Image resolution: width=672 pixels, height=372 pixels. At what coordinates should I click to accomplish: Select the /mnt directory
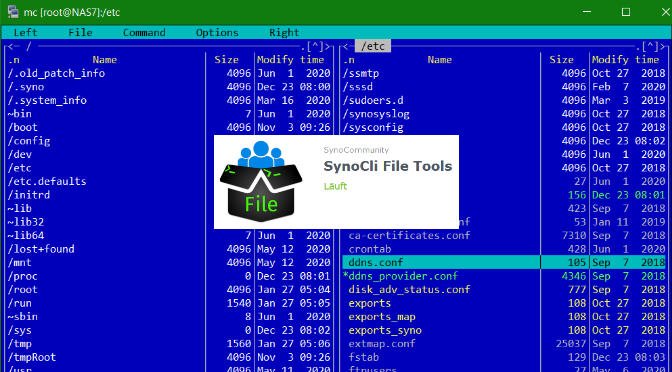click(x=19, y=262)
